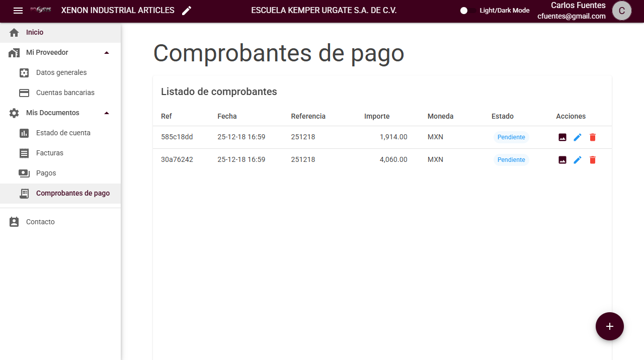Delete comprobante 585c18dd
Image resolution: width=644 pixels, height=360 pixels.
(x=593, y=137)
